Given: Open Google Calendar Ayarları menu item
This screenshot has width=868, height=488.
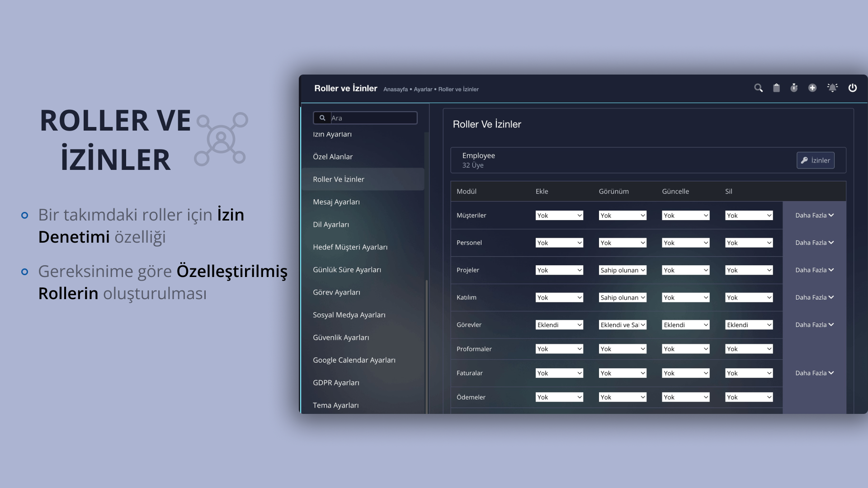Looking at the screenshot, I should click(x=354, y=360).
